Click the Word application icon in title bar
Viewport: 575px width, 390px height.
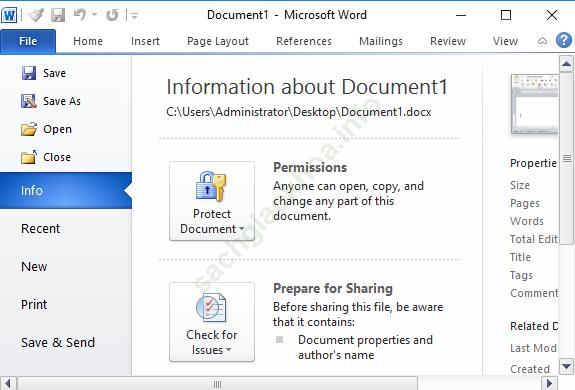tap(9, 15)
